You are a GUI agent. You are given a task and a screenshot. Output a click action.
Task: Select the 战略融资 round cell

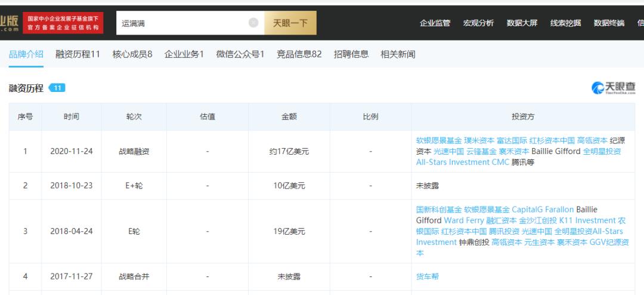(134, 152)
